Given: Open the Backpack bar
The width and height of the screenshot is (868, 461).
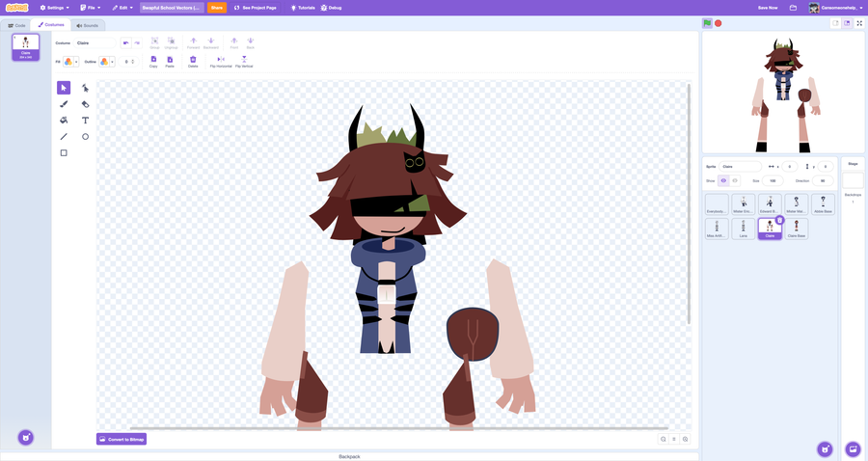Looking at the screenshot, I should tap(349, 456).
